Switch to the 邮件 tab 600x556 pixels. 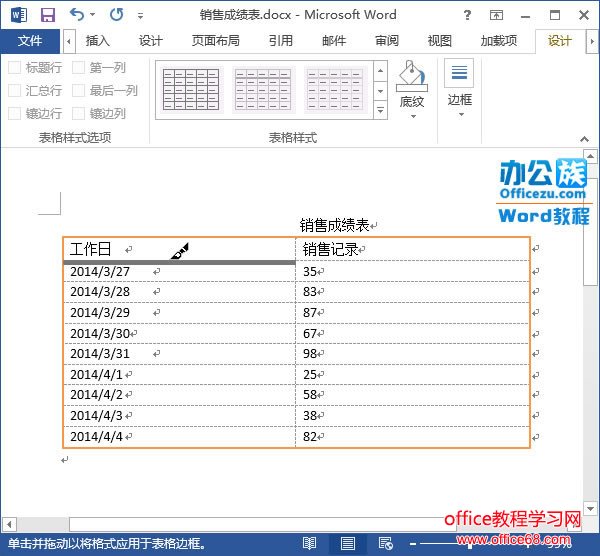pos(334,41)
